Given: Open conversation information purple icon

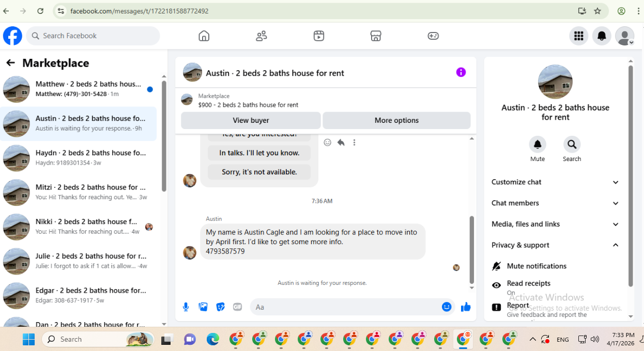Looking at the screenshot, I should [x=461, y=72].
